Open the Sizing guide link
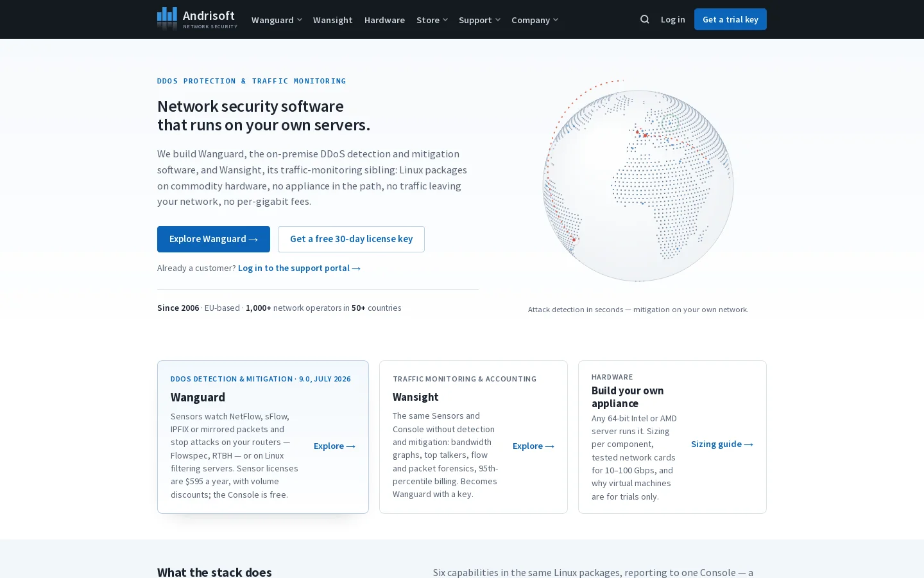924x578 pixels. click(x=722, y=444)
